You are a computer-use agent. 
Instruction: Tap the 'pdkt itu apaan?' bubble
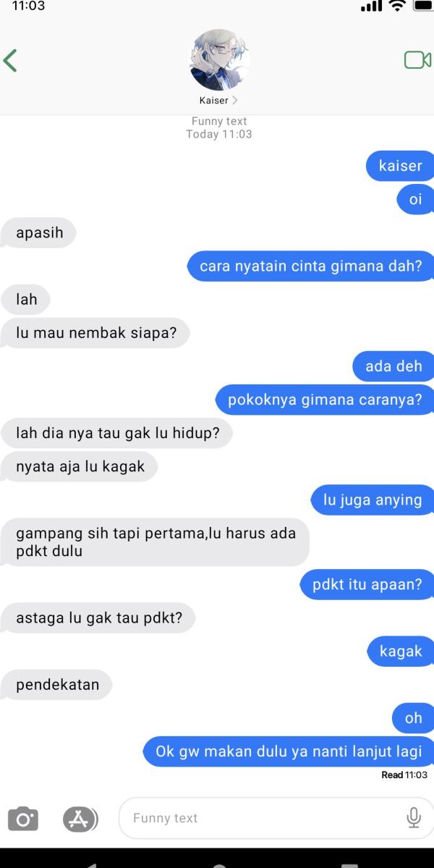coord(367,584)
